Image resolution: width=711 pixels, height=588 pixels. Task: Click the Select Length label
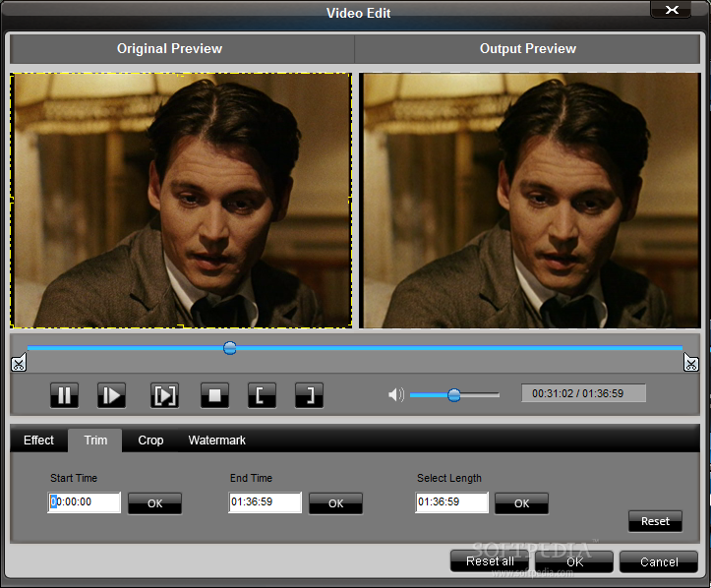click(448, 478)
